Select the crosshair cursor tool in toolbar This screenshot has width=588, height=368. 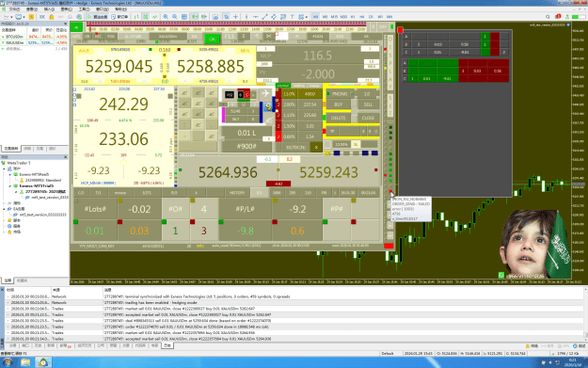click(x=235, y=17)
